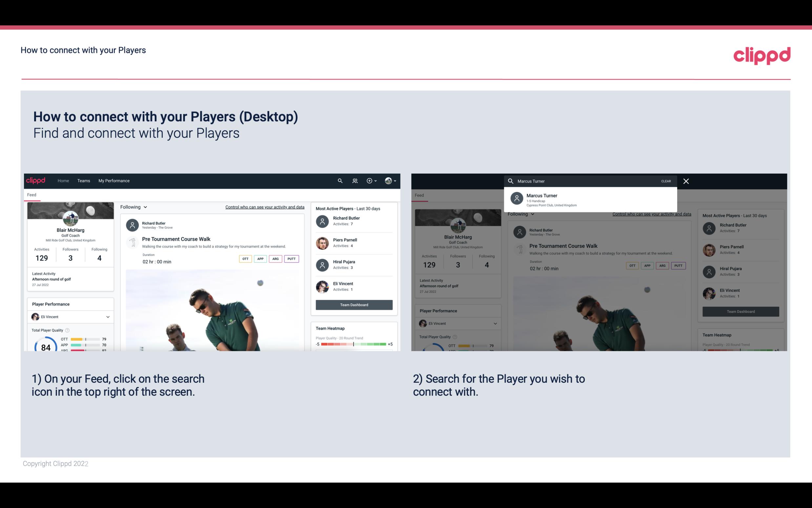Screen dimensions: 812x508
Task: Toggle control who sees activity link
Action: 265,207
